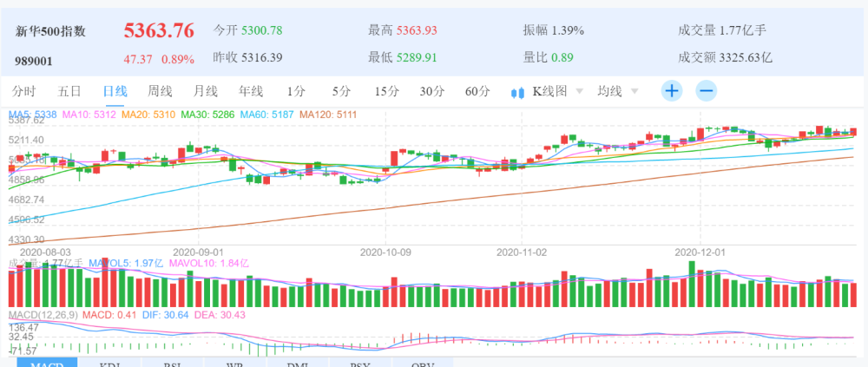Click the zoom out minus button
The height and width of the screenshot is (367, 868).
(x=706, y=91)
